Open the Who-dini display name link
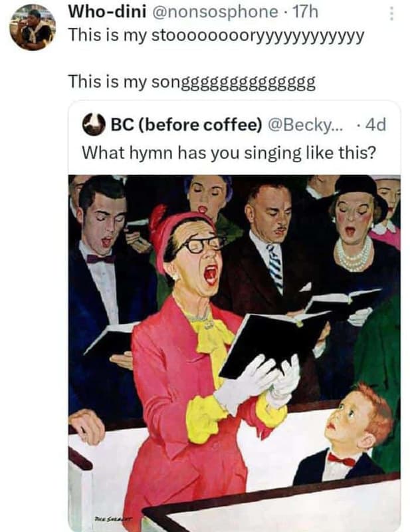 pos(106,11)
